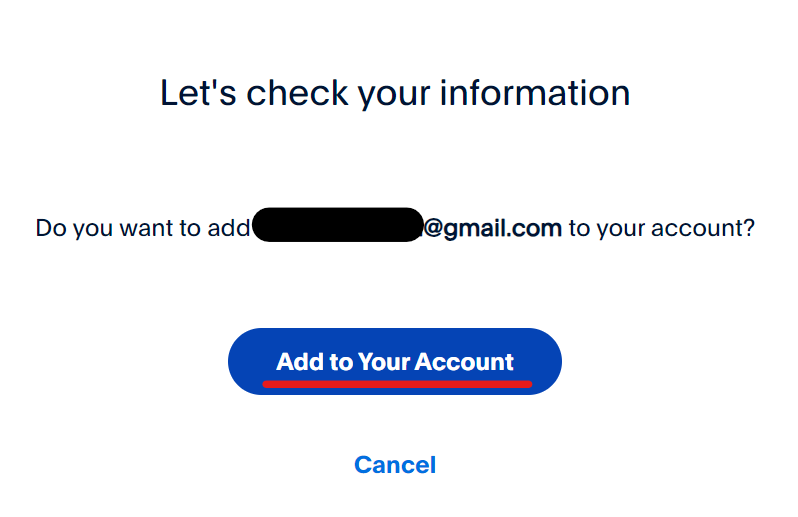Click the word 'check' in the title
Viewport: 798px width, 517px height.
point(297,93)
